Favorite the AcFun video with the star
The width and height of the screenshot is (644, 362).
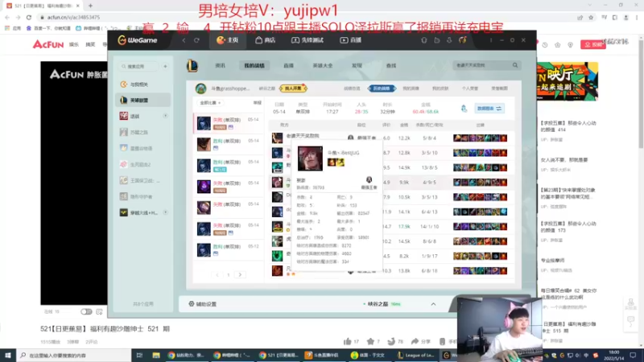(x=370, y=341)
